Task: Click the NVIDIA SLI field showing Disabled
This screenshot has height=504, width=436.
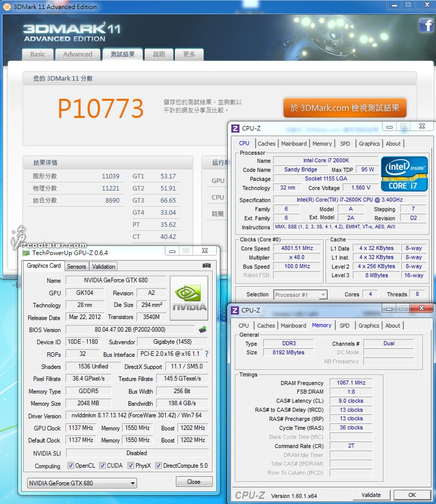Action: point(137,453)
